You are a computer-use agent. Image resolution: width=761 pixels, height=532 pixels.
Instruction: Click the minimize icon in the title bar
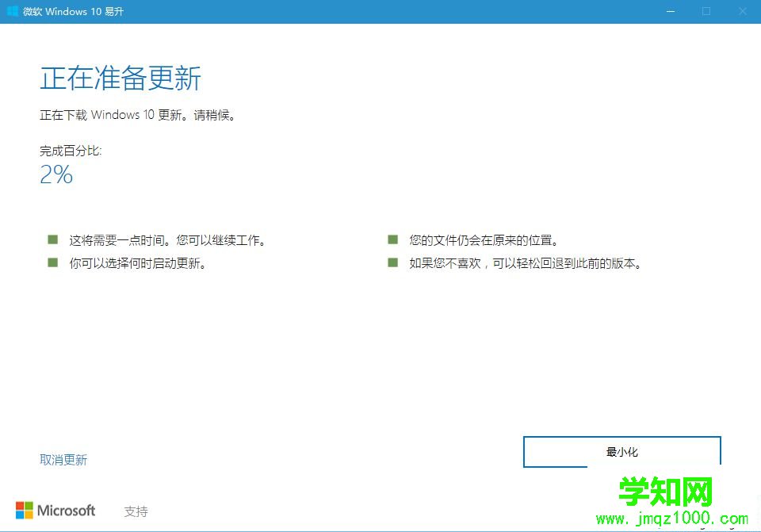670,11
